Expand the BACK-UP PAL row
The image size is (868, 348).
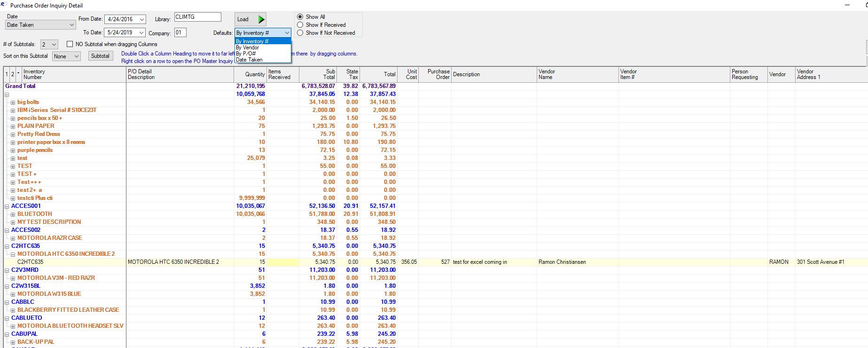click(13, 342)
